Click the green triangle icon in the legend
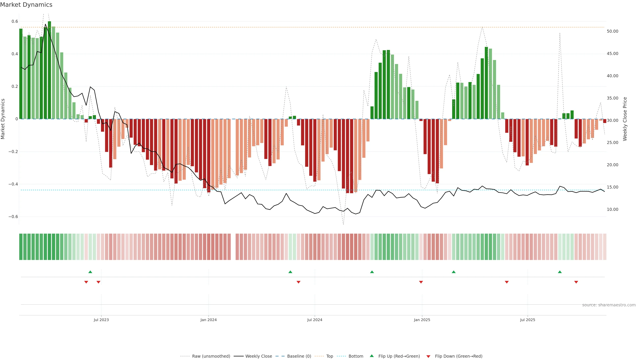This screenshot has height=362, width=644. click(x=372, y=356)
